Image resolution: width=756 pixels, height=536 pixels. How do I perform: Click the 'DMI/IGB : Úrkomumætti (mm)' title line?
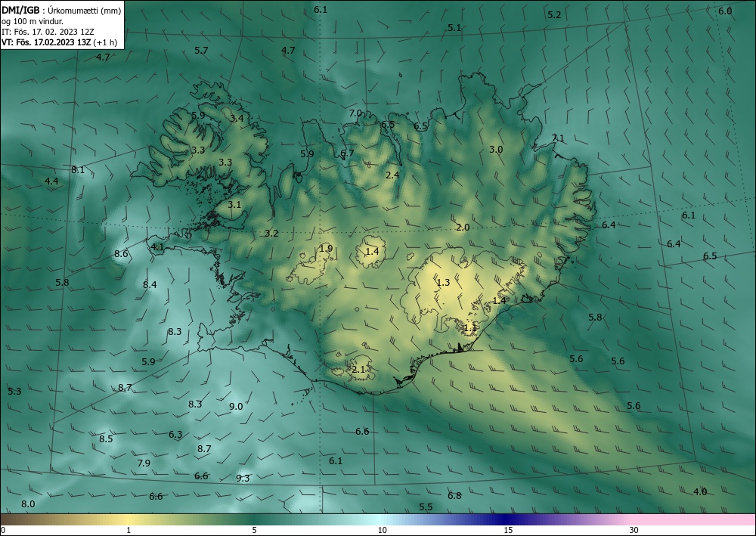tap(61, 10)
